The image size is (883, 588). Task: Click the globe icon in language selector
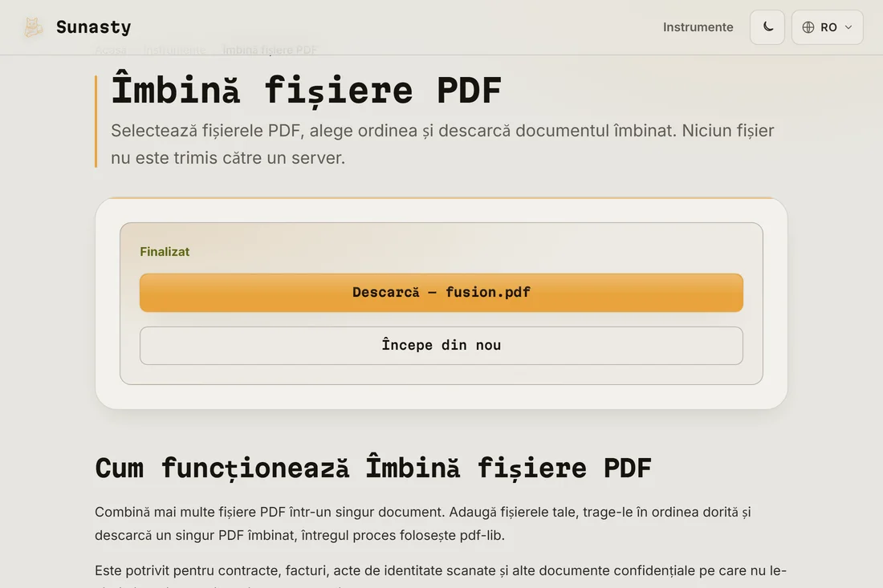point(808,27)
